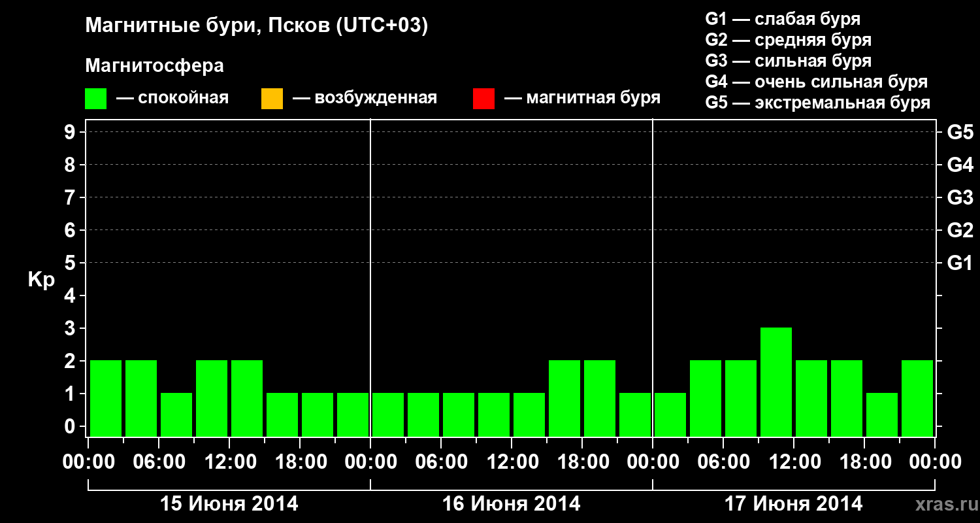Click the '15 Июня 2014' date label
The width and height of the screenshot is (980, 523).
pos(229,504)
